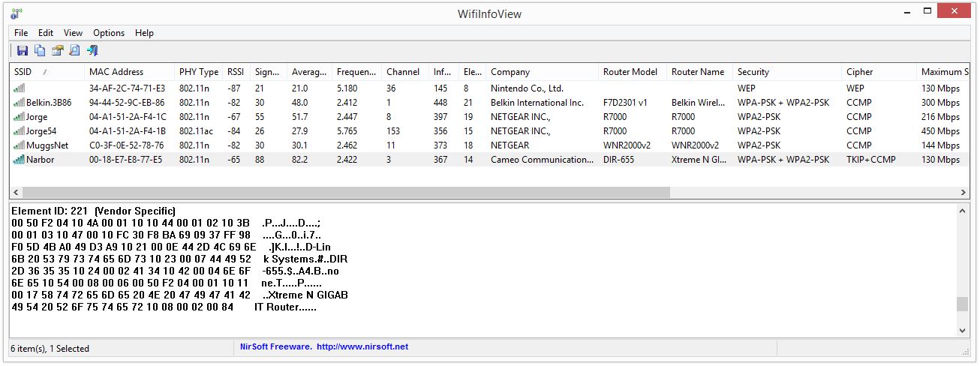The image size is (980, 366).
Task: Sort by the Router Model column header
Action: point(633,72)
